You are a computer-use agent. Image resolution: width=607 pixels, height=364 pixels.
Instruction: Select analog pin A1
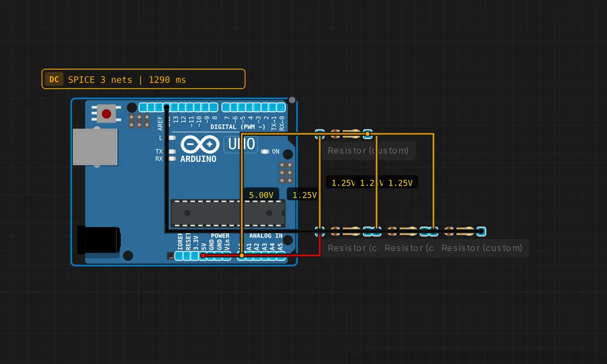click(x=249, y=256)
